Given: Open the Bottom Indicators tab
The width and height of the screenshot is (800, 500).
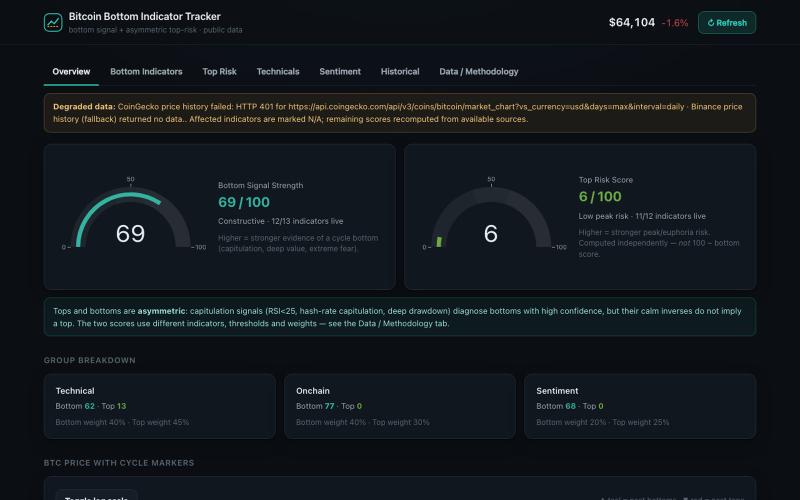Looking at the screenshot, I should coord(146,71).
